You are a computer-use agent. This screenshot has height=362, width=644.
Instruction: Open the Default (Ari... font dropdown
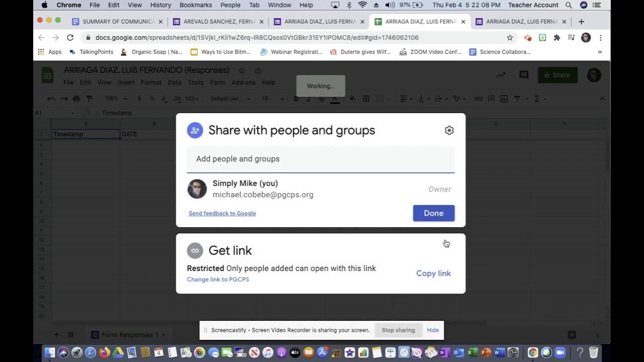tap(230, 99)
